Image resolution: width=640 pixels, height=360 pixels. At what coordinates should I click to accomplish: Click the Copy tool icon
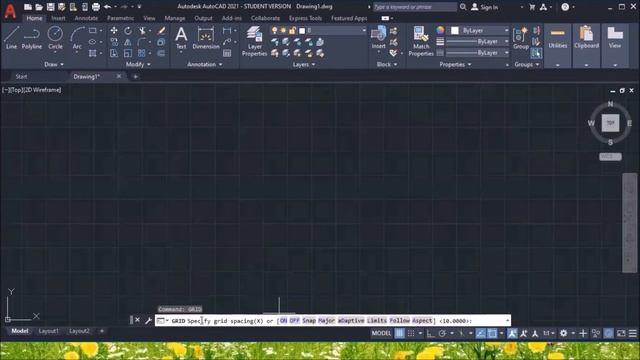point(114,42)
